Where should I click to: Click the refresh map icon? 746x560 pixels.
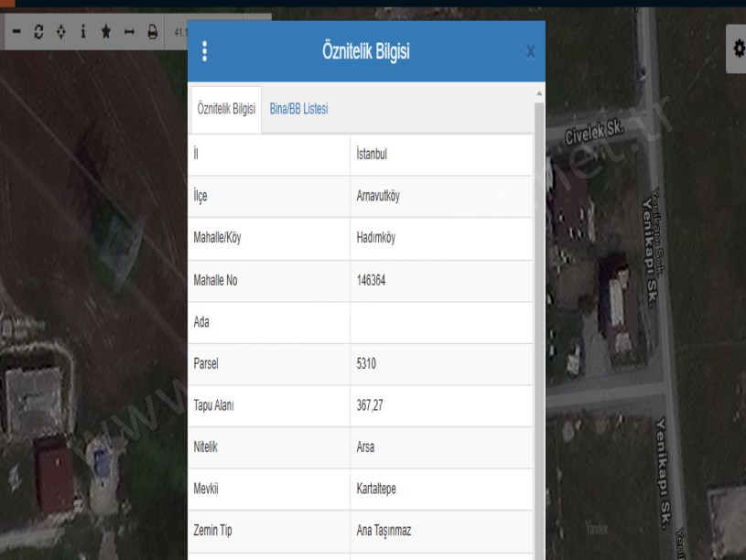point(38,32)
